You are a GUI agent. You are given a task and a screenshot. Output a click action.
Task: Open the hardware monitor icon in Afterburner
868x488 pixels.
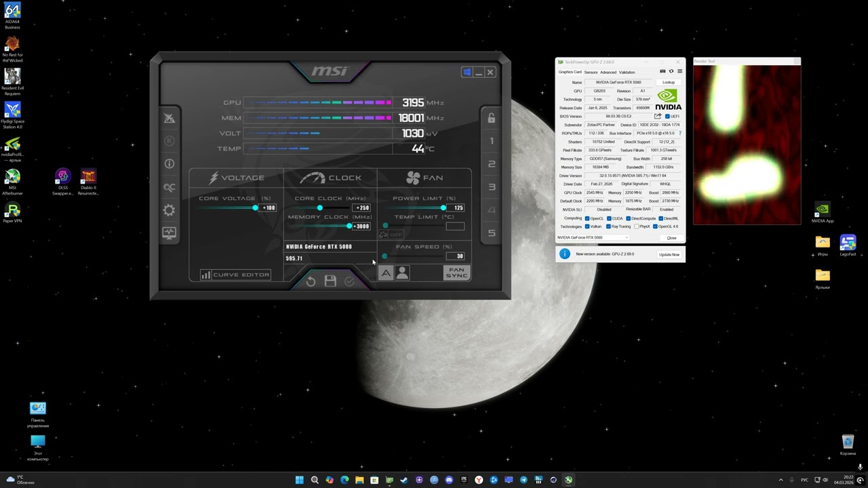(x=169, y=233)
